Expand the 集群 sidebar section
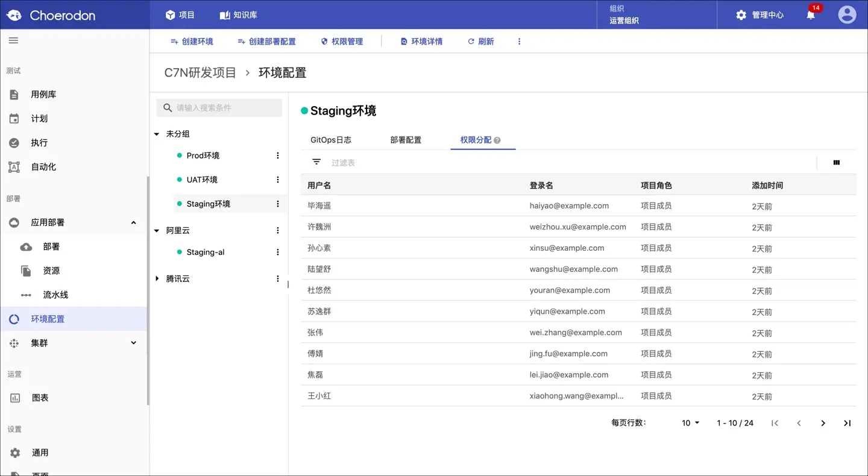 coord(133,343)
